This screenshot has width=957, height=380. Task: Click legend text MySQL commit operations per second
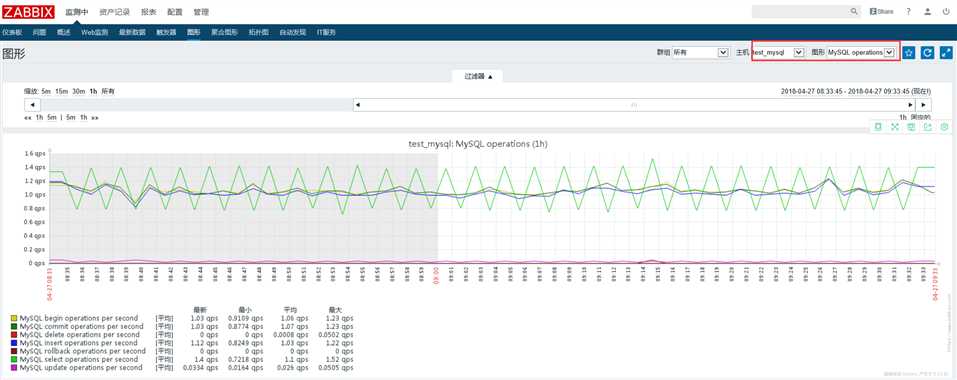pyautogui.click(x=81, y=326)
